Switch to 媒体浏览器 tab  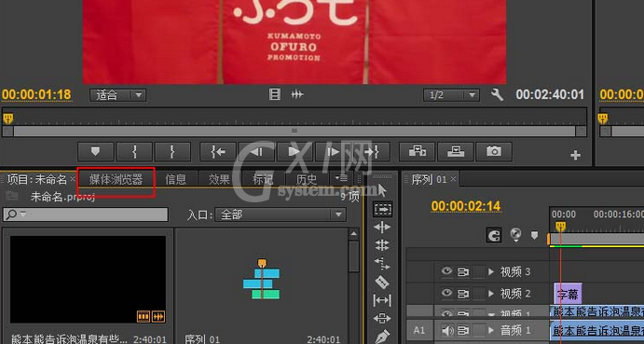[116, 179]
